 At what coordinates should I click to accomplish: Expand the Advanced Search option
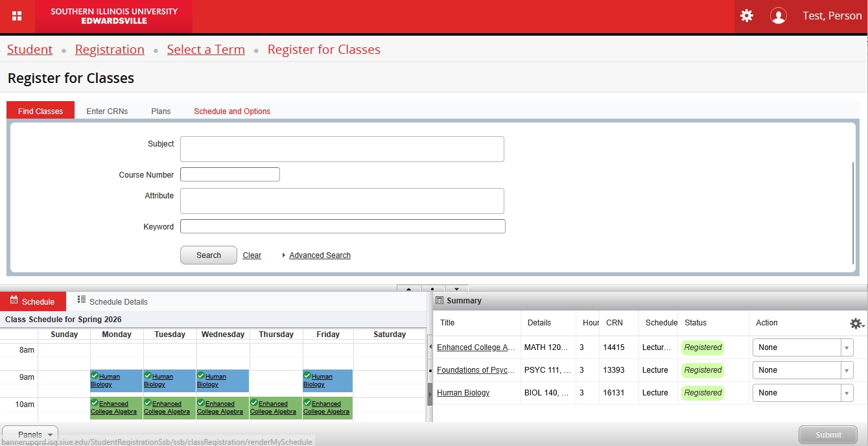coord(320,255)
